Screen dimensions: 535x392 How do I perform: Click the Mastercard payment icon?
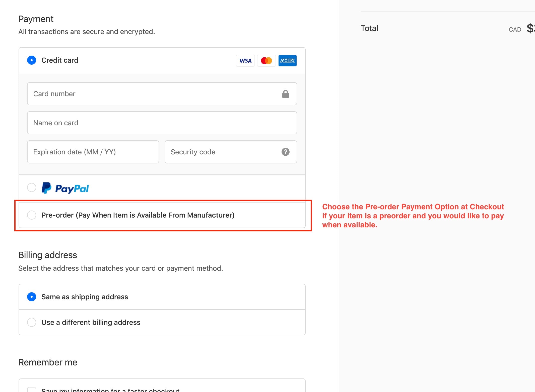[x=266, y=61]
